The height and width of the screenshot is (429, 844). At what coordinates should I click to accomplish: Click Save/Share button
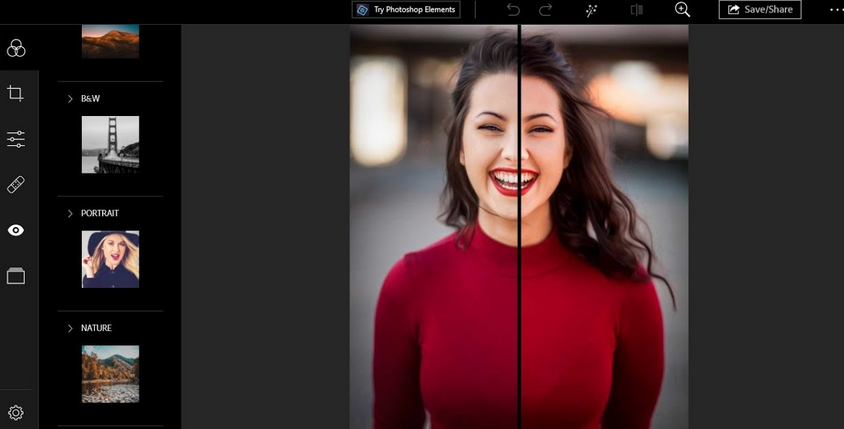click(x=760, y=10)
